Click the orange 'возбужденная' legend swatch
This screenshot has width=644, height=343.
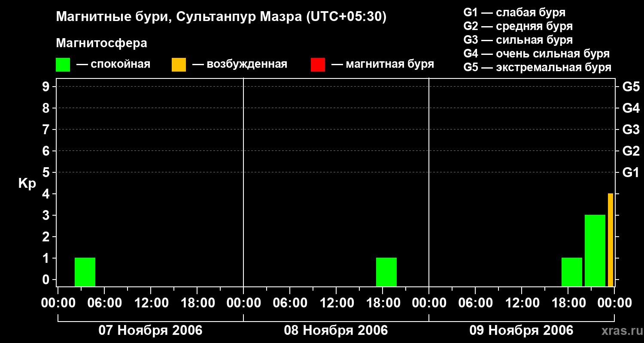tap(179, 65)
